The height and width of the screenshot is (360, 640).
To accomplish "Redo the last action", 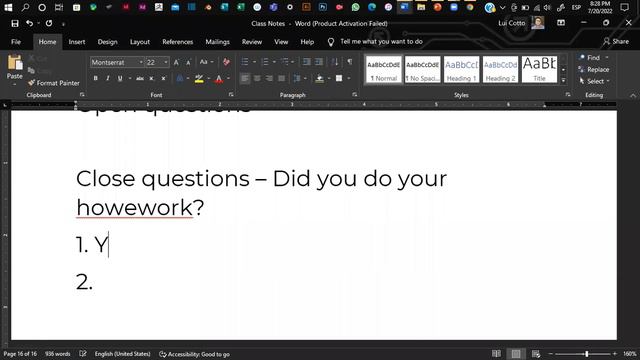I will [49, 24].
